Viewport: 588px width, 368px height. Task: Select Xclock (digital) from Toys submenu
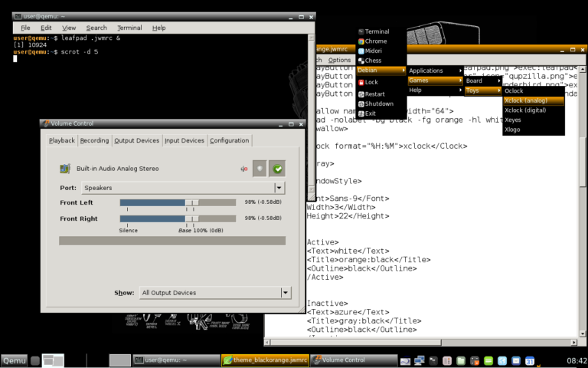(x=525, y=110)
